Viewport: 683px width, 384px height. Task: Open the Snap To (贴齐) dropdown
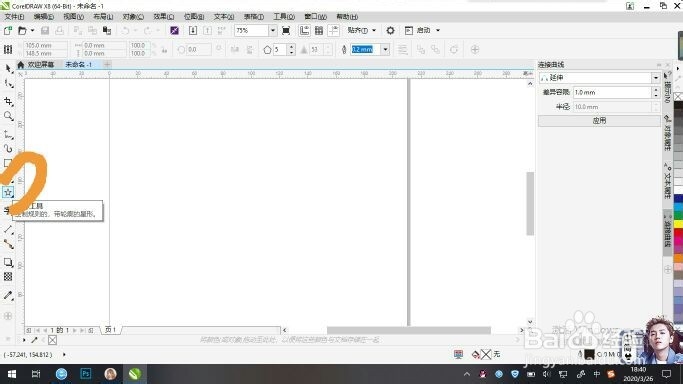[362, 30]
